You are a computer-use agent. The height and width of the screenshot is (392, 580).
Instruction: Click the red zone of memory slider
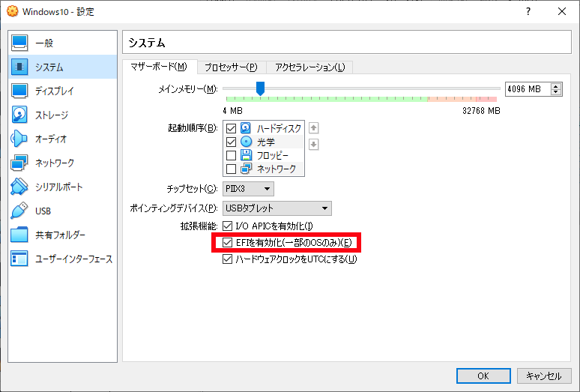click(x=486, y=99)
